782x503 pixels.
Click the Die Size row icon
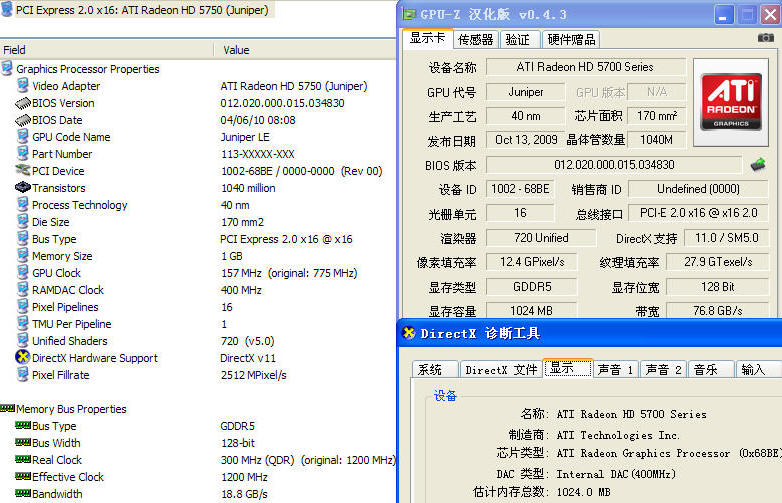pyautogui.click(x=23, y=221)
